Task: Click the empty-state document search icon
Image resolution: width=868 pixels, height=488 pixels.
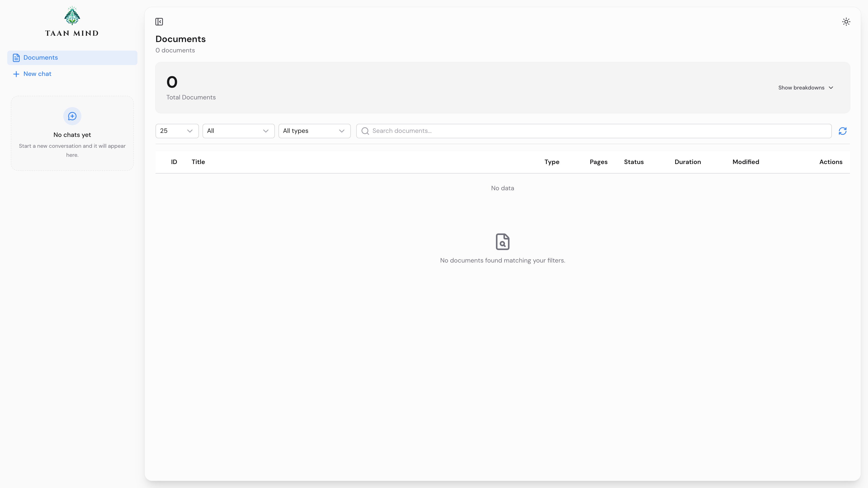Action: 503,242
